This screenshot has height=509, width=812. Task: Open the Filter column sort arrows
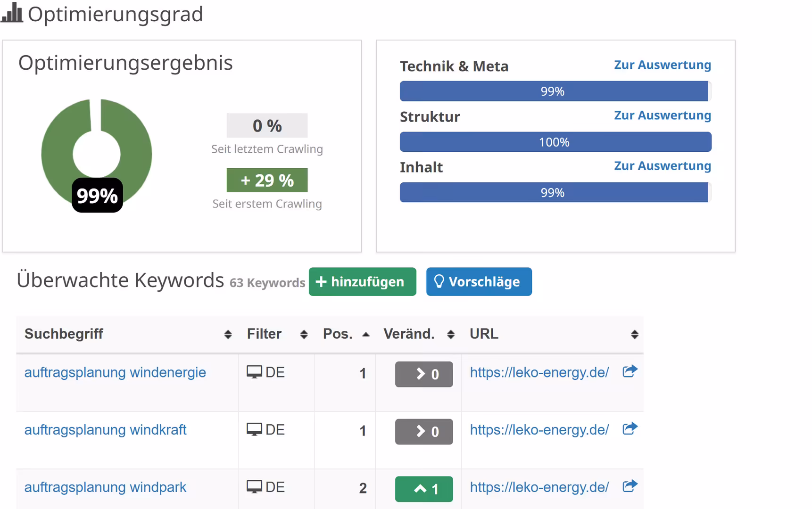304,334
